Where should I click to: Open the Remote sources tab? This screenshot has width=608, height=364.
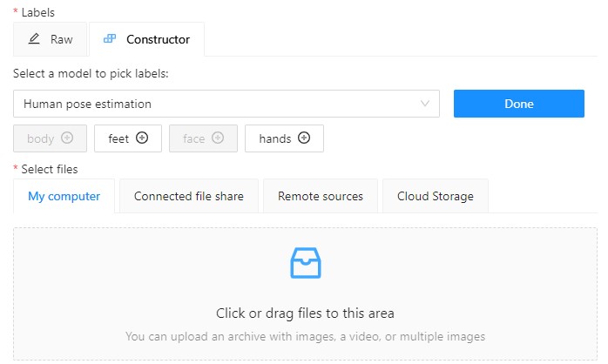(321, 196)
